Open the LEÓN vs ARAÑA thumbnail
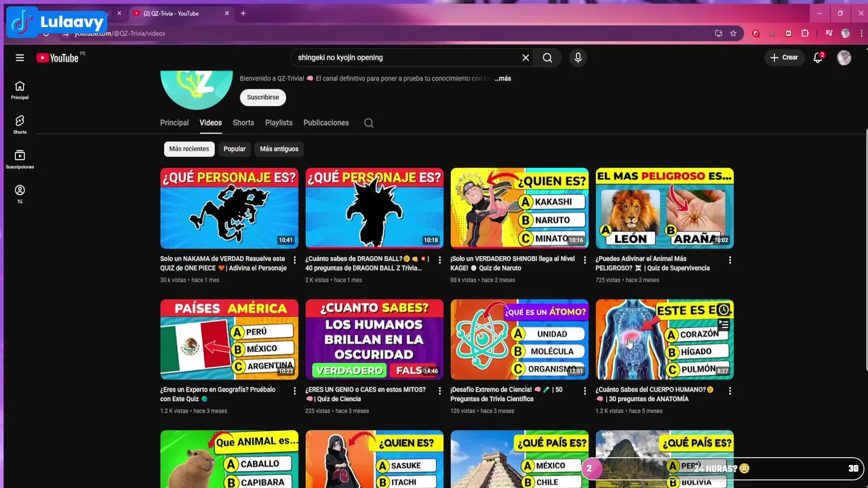 [x=665, y=208]
